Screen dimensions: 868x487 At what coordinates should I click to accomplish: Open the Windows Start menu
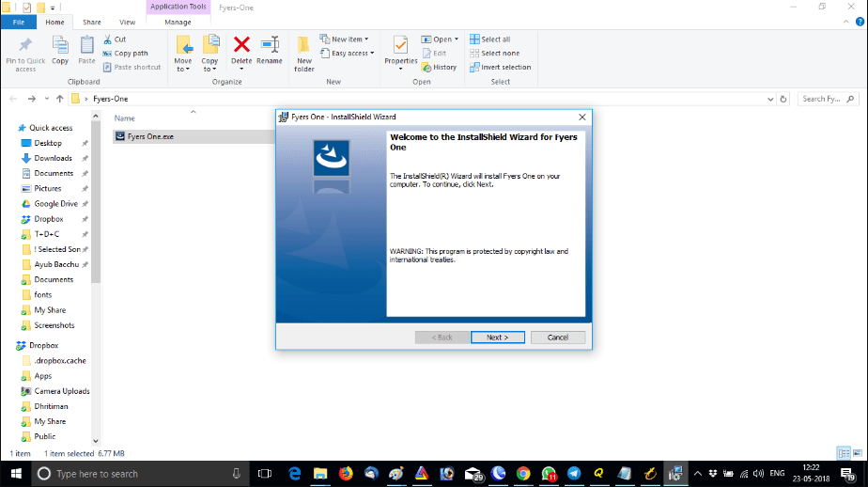coord(16,474)
